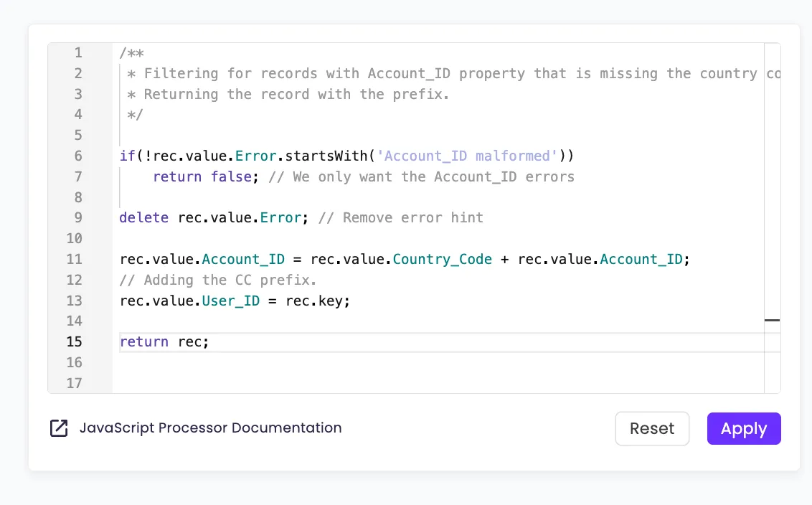This screenshot has width=812, height=505.
Task: Click the cursor marker in the editor scrollbar
Action: click(x=772, y=321)
